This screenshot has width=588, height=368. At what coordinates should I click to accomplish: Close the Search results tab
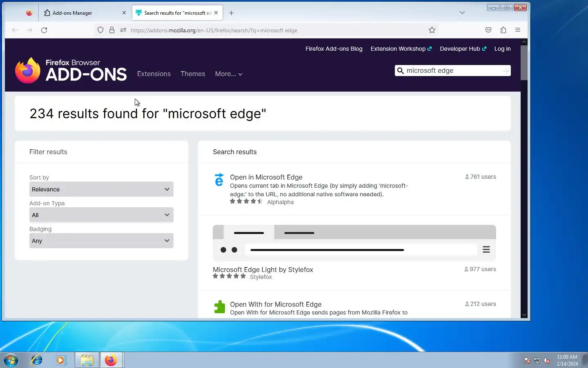(x=216, y=13)
